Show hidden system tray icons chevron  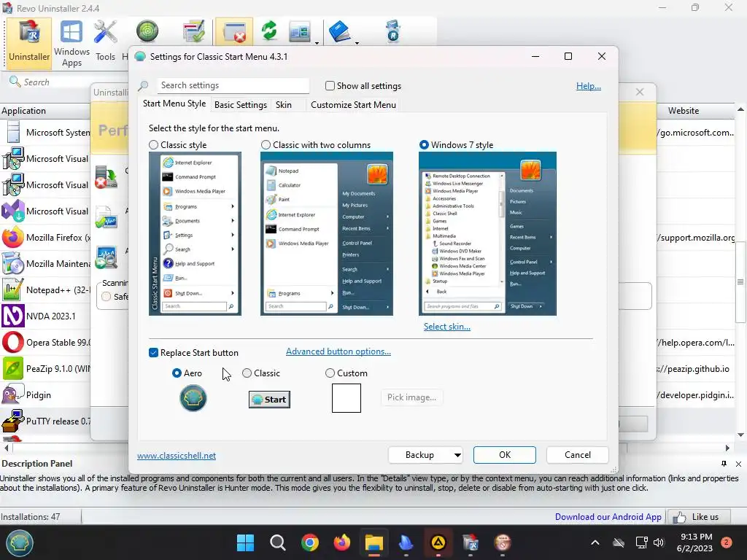(595, 542)
